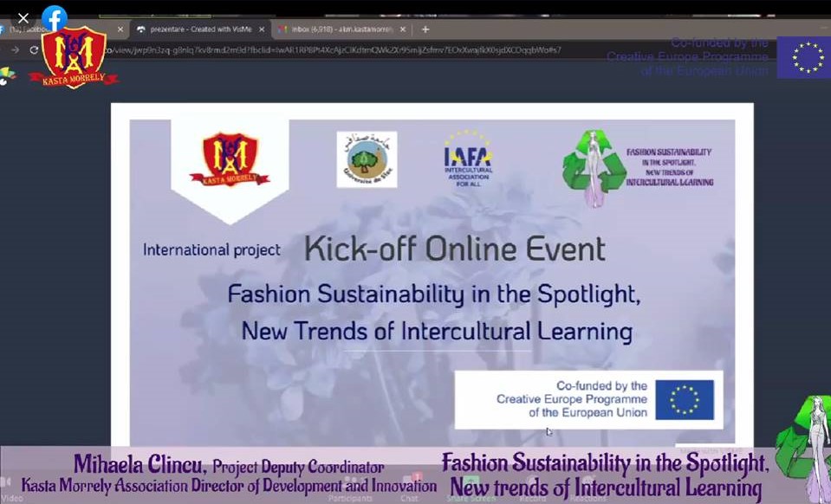Click the IAFA Intercultural Association For All logo
The image size is (831, 504).
[469, 159]
